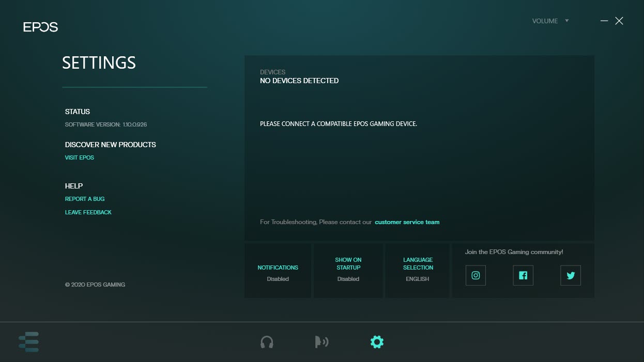Click the EPOS logo

tap(41, 27)
